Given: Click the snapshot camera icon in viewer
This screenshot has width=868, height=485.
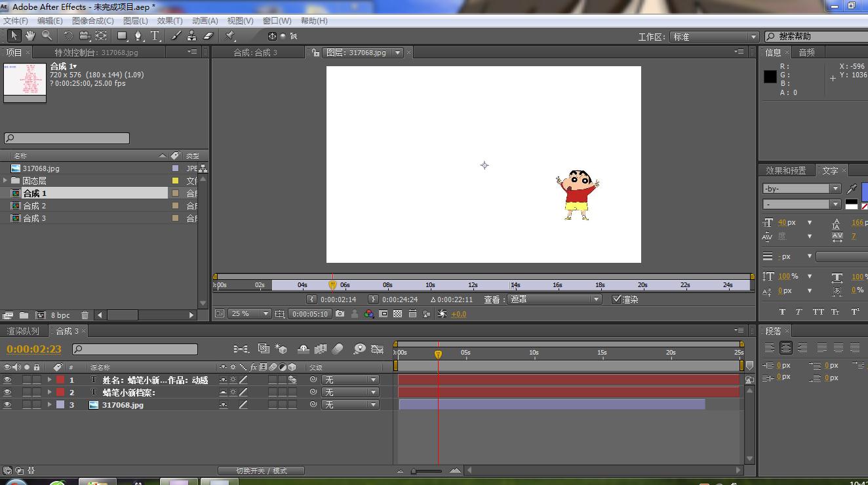Looking at the screenshot, I should tap(340, 314).
